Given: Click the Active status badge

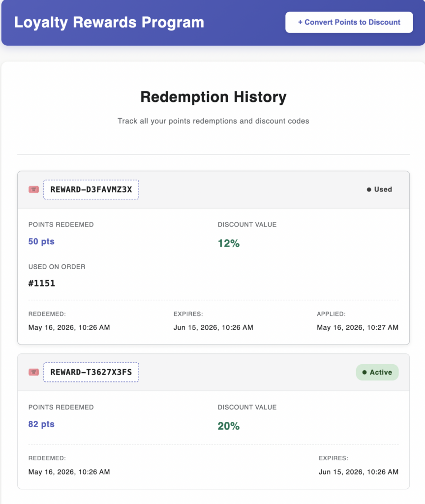Looking at the screenshot, I should tap(377, 372).
